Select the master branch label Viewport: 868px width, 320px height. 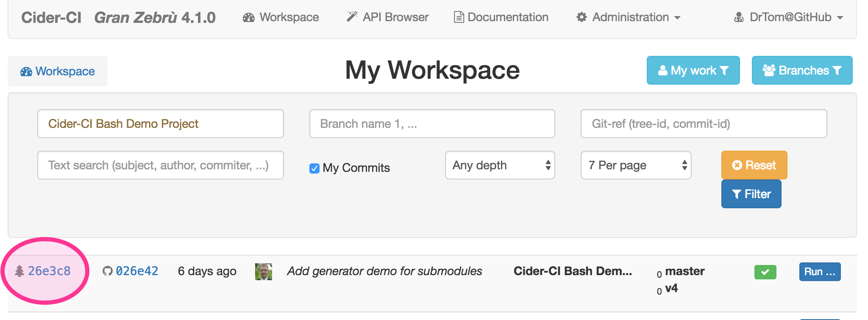[x=685, y=271]
